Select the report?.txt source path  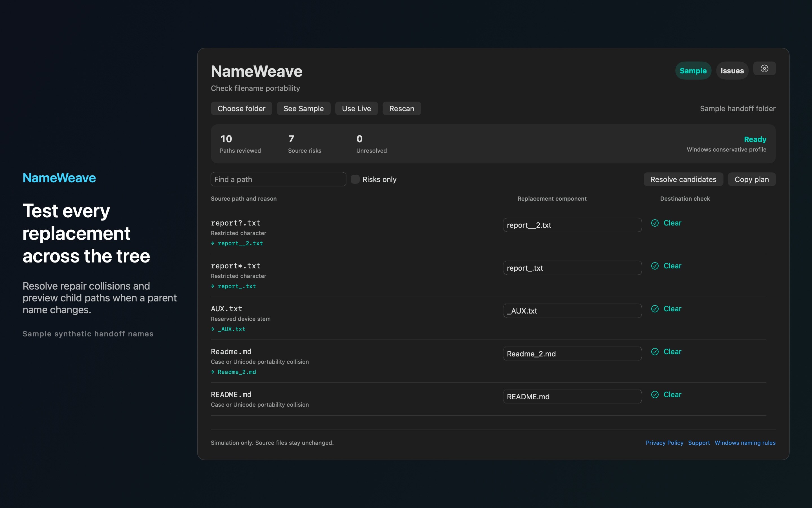pos(235,223)
